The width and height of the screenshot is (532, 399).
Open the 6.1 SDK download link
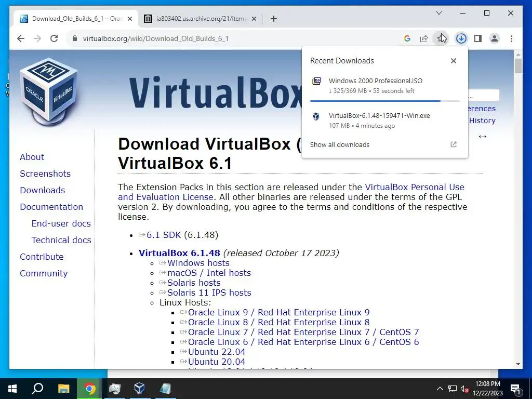(164, 235)
